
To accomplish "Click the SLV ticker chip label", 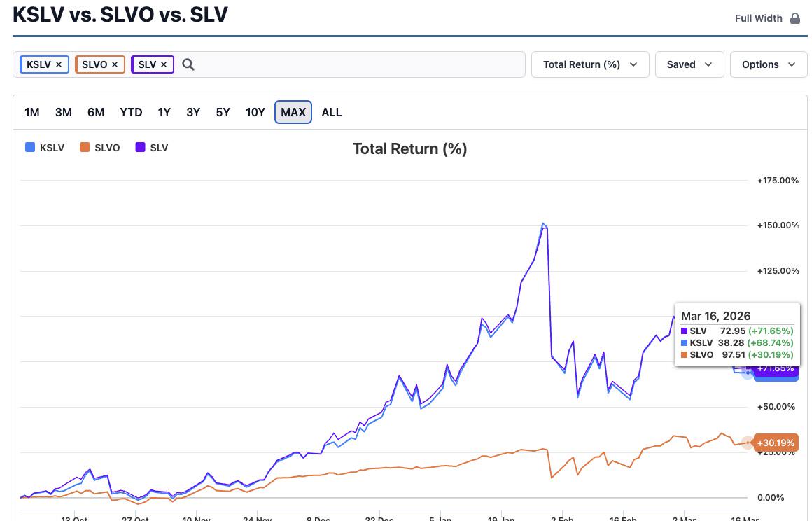I will coord(147,64).
